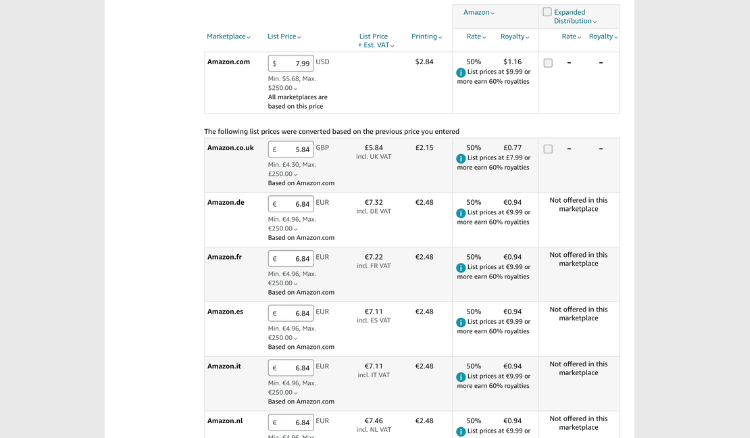
Task: Click the Amazon.nl marketplace name
Action: click(225, 420)
